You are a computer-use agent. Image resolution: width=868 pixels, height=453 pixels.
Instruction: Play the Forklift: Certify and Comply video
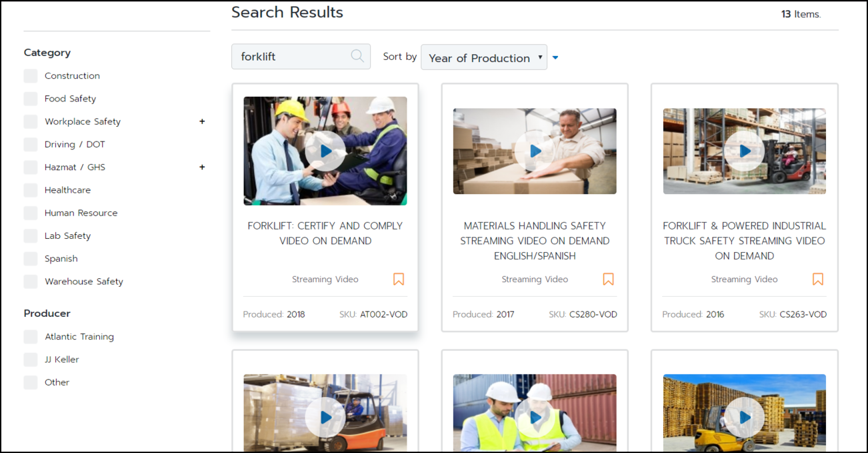(x=325, y=151)
